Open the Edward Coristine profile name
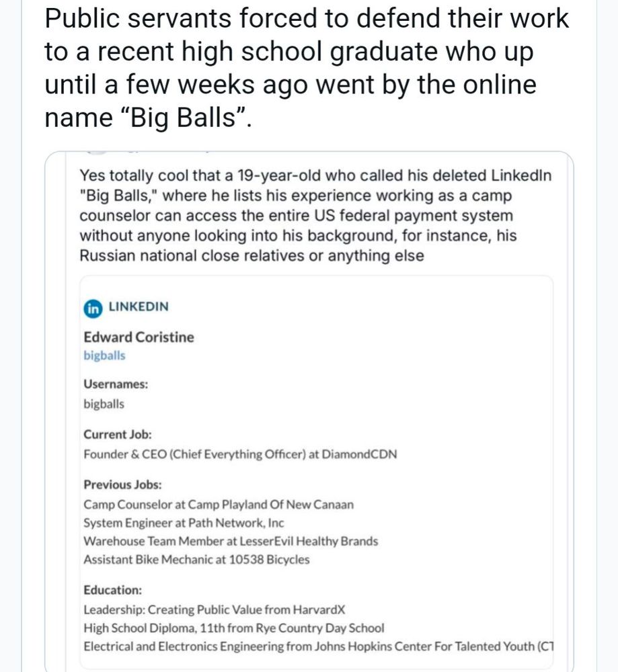 coord(139,337)
